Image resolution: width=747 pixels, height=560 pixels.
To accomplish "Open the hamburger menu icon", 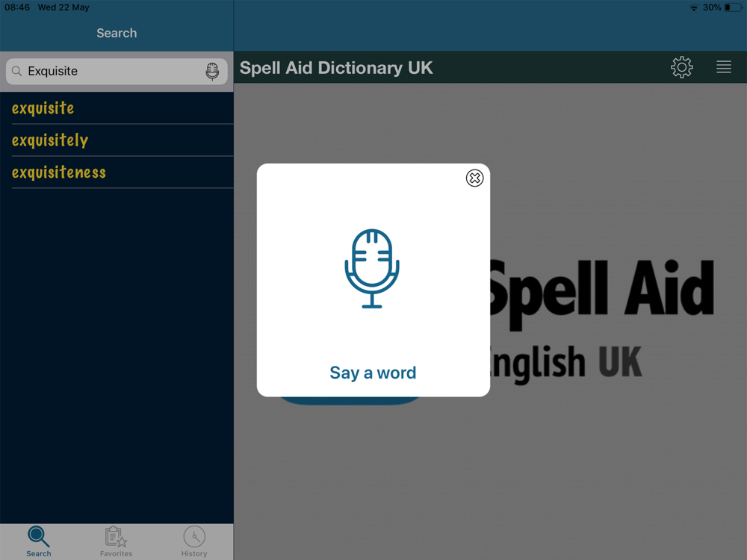I will click(x=724, y=67).
